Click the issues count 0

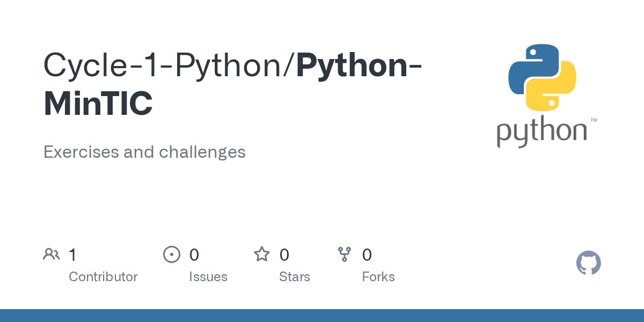[x=194, y=255]
